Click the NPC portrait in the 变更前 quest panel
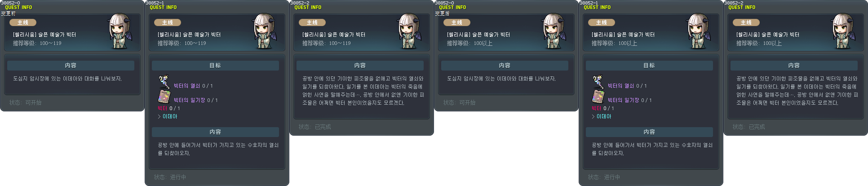The image size is (868, 186). 120,31
